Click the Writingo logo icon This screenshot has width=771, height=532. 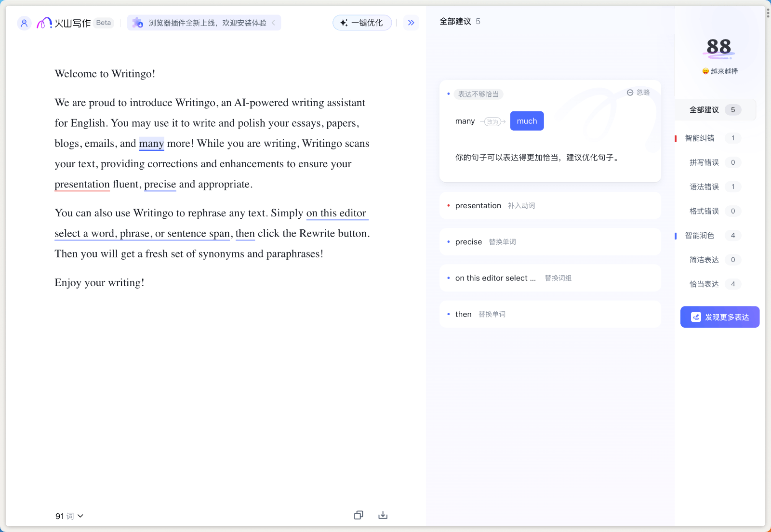[x=44, y=23]
